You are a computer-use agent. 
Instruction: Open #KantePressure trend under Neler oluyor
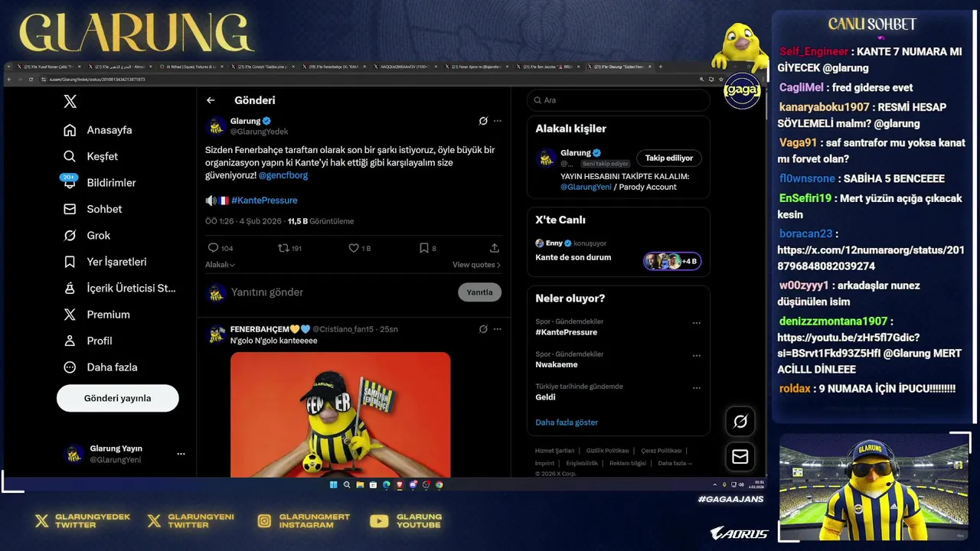pos(567,332)
